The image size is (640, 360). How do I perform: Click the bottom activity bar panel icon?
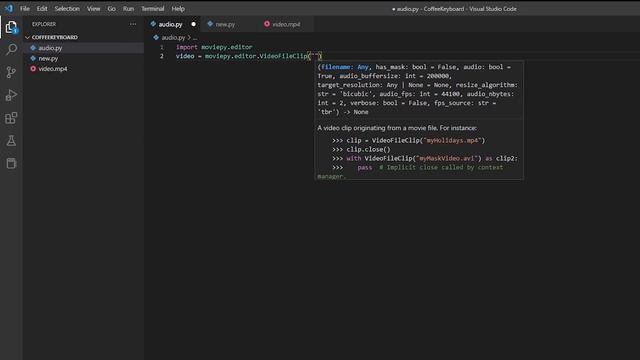[11, 163]
